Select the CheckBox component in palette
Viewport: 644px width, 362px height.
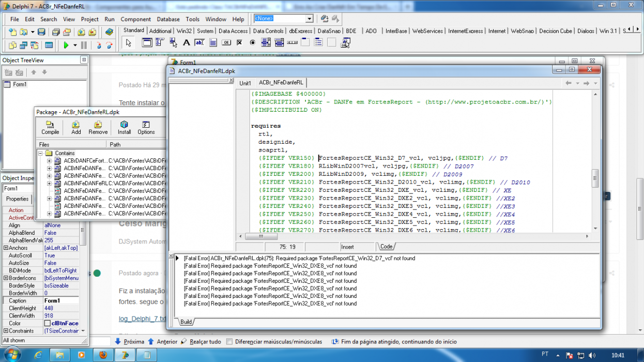[x=240, y=43]
